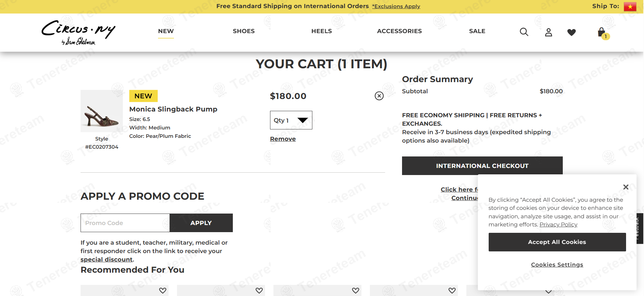
Task: Click the circled X remove item icon
Action: point(379,96)
